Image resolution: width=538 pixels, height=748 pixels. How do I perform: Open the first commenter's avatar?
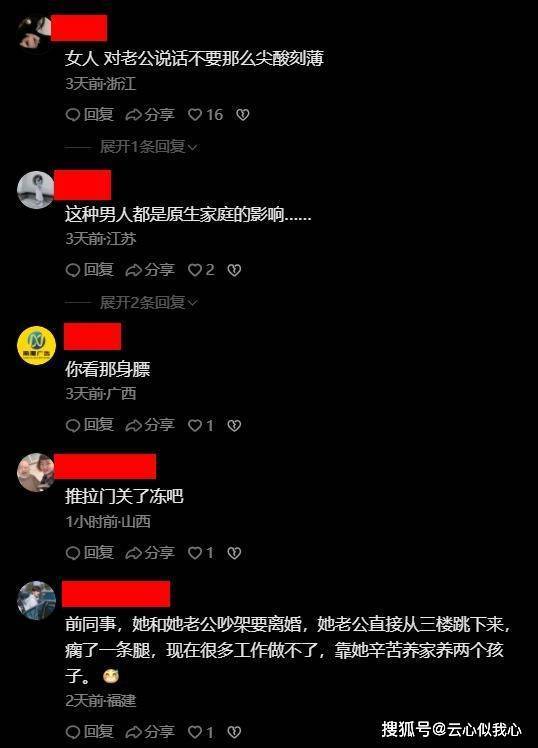click(x=35, y=32)
